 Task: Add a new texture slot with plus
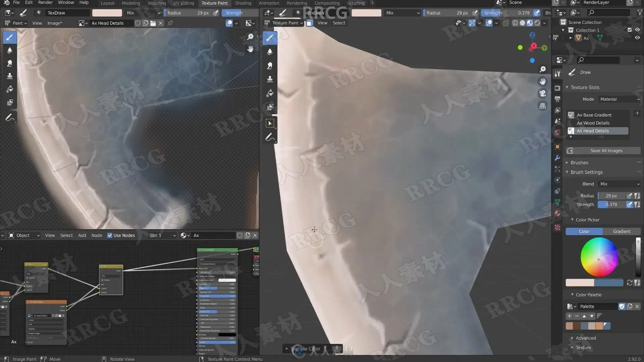click(637, 113)
